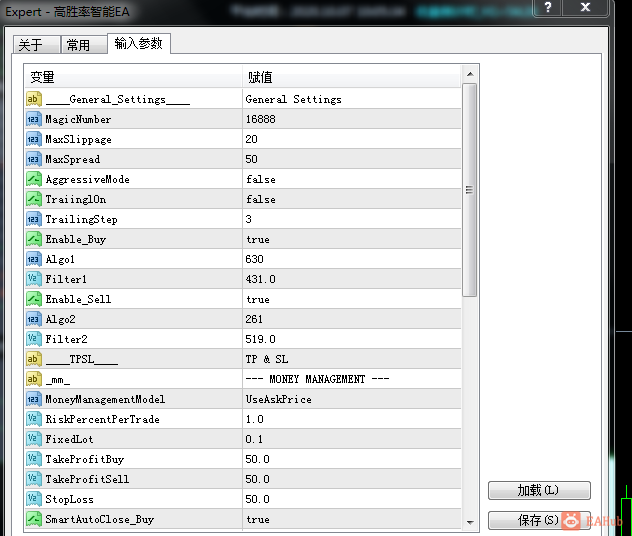Click the scrollbar down arrow
Image resolution: width=632 pixels, height=536 pixels.
pyautogui.click(x=470, y=522)
